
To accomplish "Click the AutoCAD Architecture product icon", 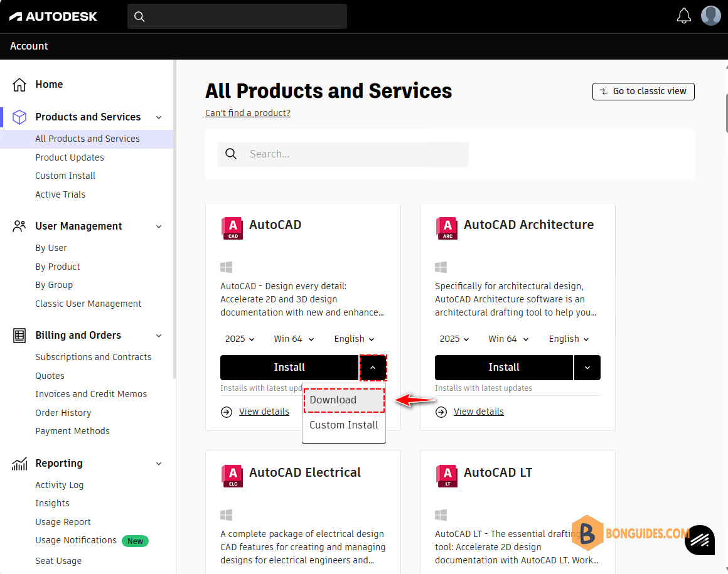I will tap(447, 228).
